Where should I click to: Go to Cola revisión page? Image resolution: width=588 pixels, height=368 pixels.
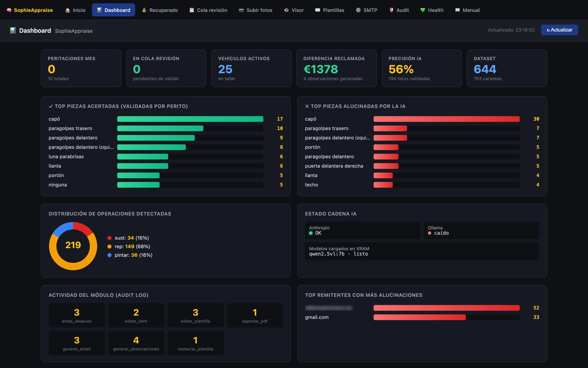(208, 10)
